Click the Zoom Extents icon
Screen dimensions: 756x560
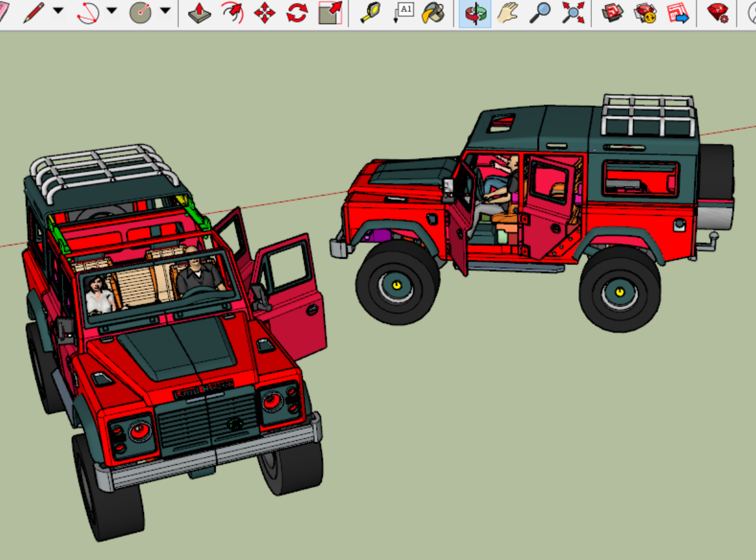(573, 13)
